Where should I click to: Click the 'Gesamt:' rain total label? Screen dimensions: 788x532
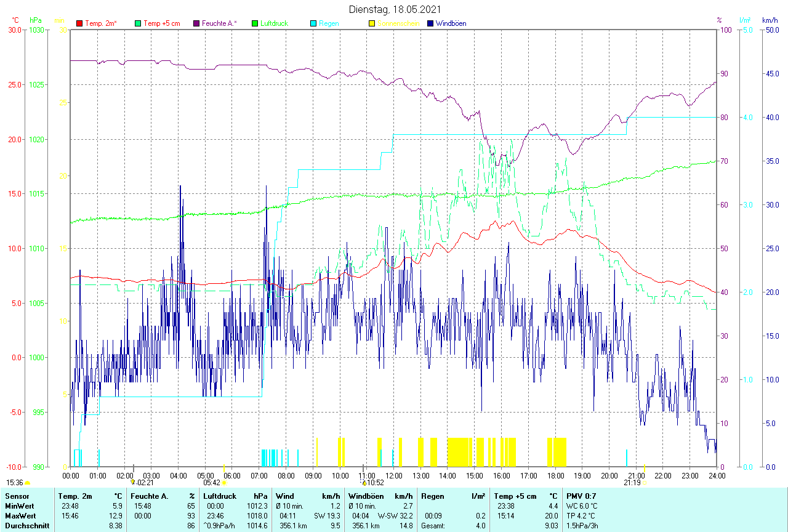(433, 526)
